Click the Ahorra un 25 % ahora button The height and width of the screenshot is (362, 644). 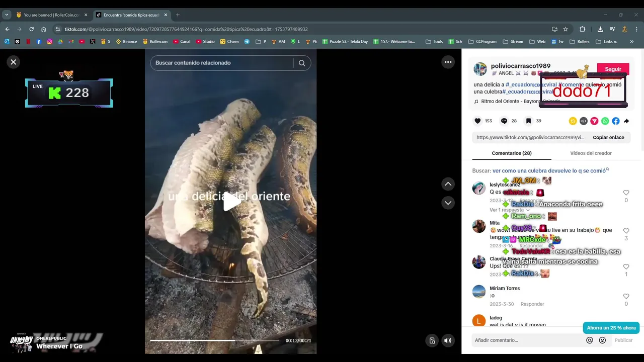[x=611, y=328]
